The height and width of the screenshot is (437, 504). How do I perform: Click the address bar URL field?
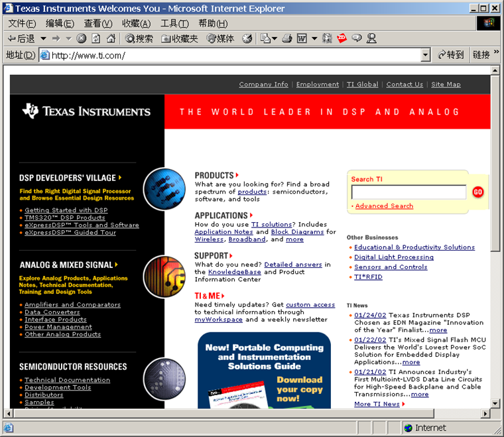[x=235, y=55]
